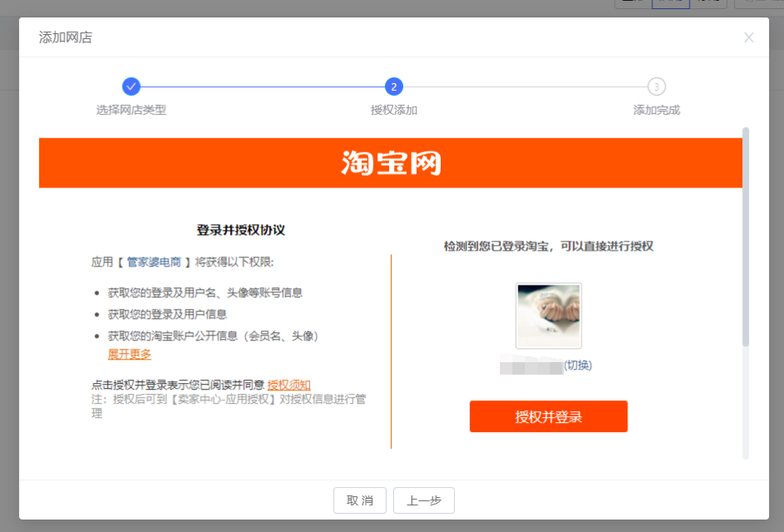This screenshot has width=784, height=532.
Task: Click the 淘宝网 logo banner
Action: [391, 163]
